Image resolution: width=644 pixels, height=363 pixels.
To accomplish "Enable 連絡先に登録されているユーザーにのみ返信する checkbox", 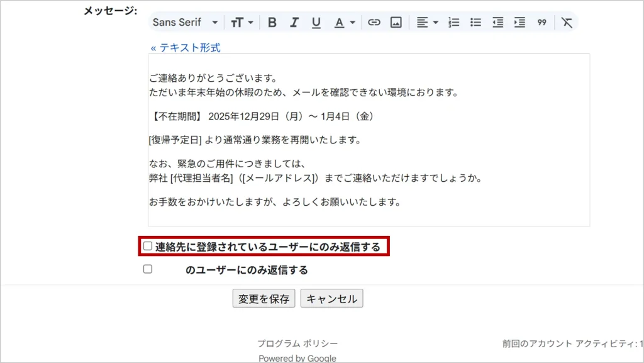I will pos(148,246).
